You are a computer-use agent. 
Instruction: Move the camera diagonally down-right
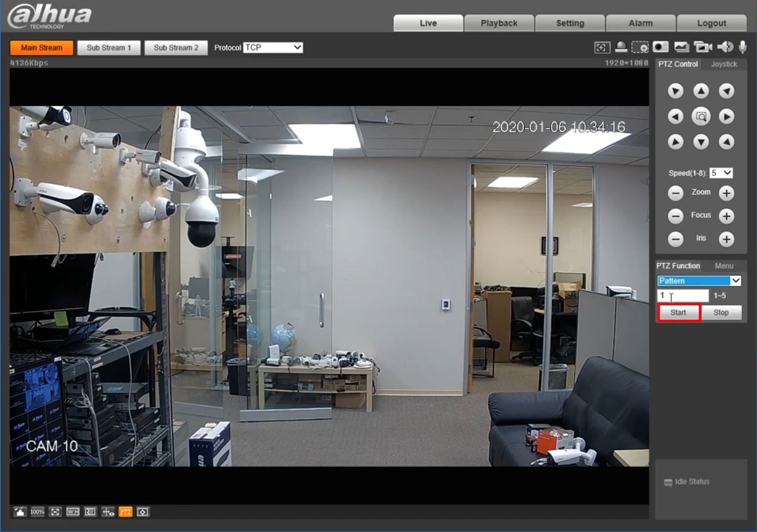726,142
